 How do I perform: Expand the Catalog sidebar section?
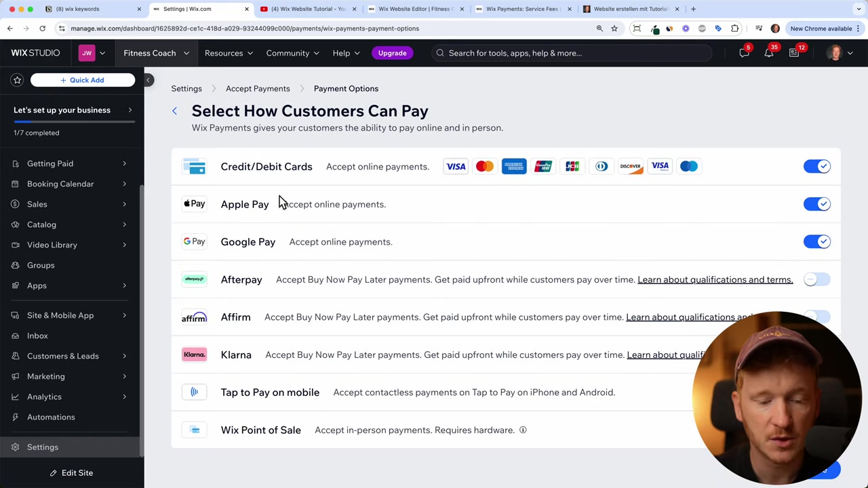72,224
